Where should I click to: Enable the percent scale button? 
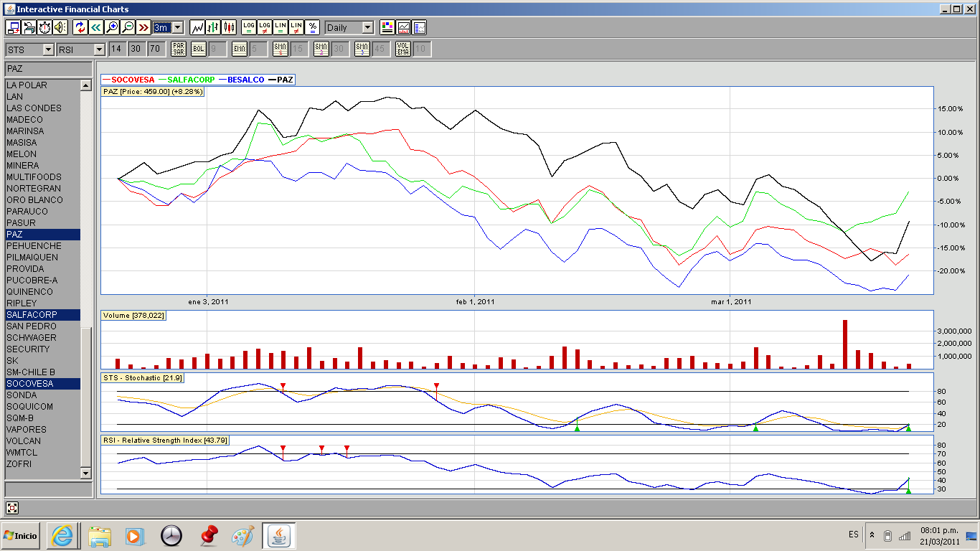[312, 27]
